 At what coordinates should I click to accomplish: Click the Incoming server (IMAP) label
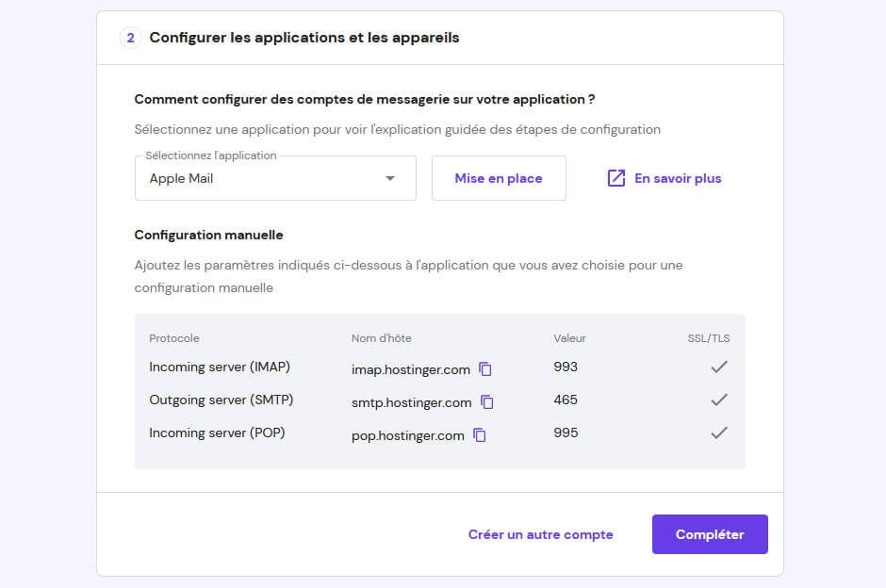[220, 367]
